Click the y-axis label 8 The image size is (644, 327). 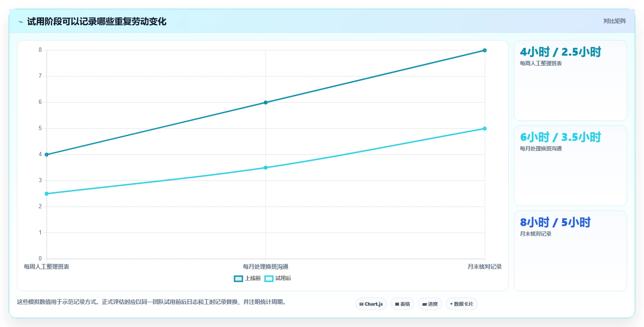pos(40,50)
